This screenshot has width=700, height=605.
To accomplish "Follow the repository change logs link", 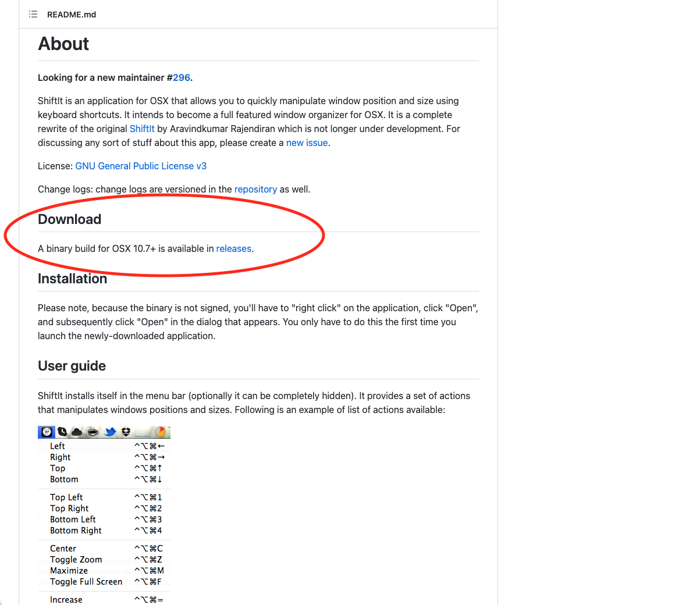I will point(255,189).
